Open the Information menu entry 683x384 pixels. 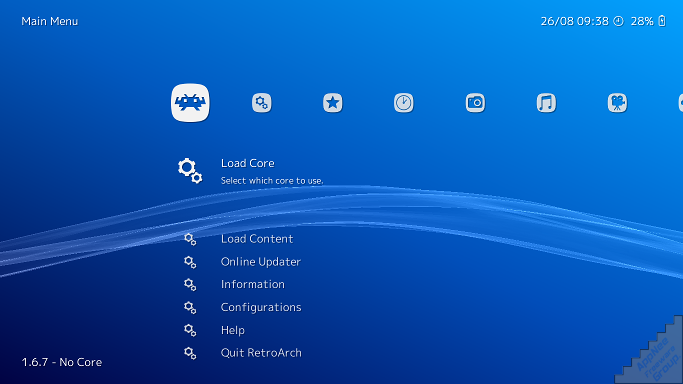coord(253,284)
